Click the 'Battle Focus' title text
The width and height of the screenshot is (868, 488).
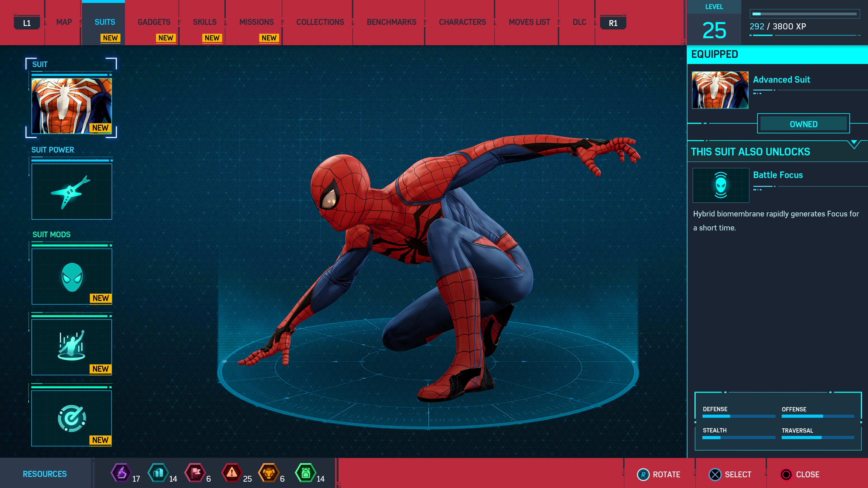pyautogui.click(x=778, y=175)
